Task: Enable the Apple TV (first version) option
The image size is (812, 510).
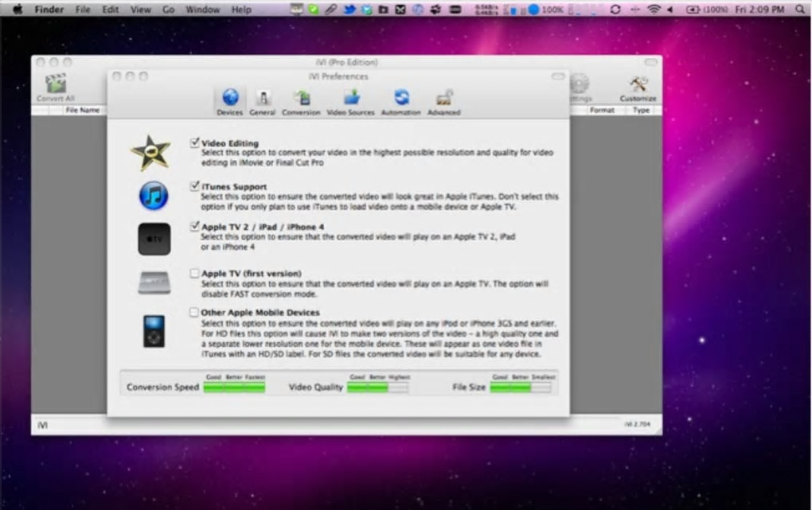Action: (x=194, y=273)
